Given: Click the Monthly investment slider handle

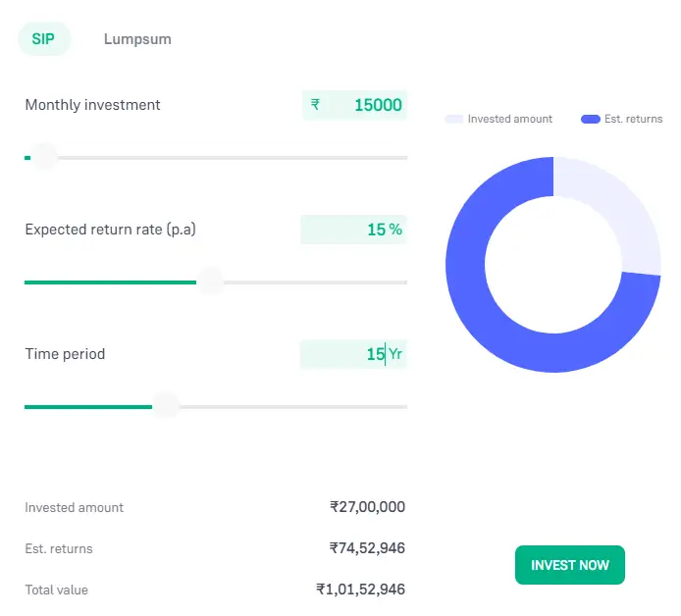Looking at the screenshot, I should [x=44, y=157].
